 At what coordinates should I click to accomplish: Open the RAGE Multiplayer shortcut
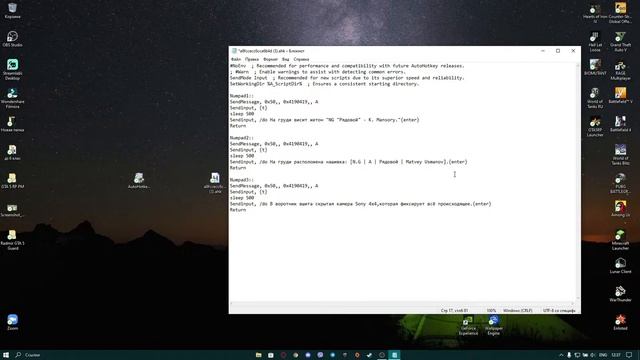[x=620, y=70]
